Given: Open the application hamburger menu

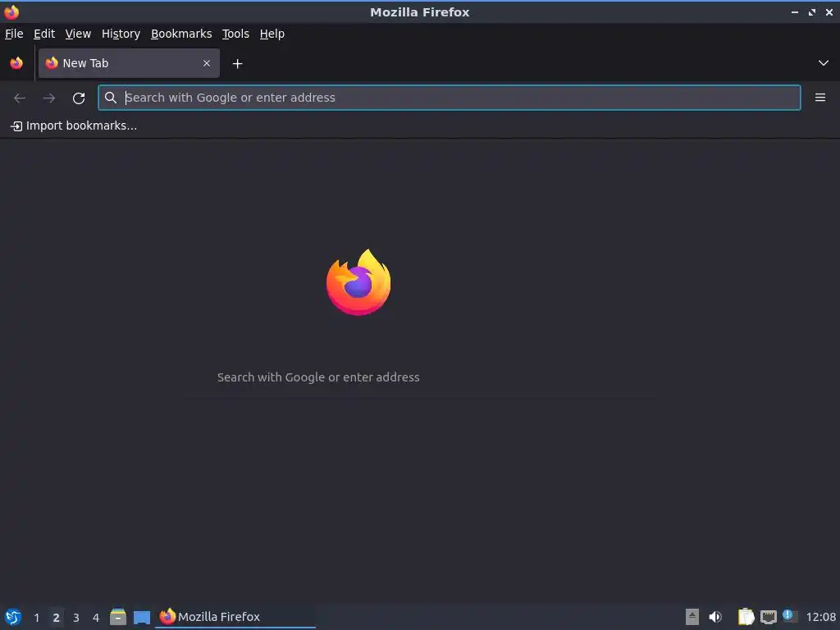Looking at the screenshot, I should tap(819, 98).
